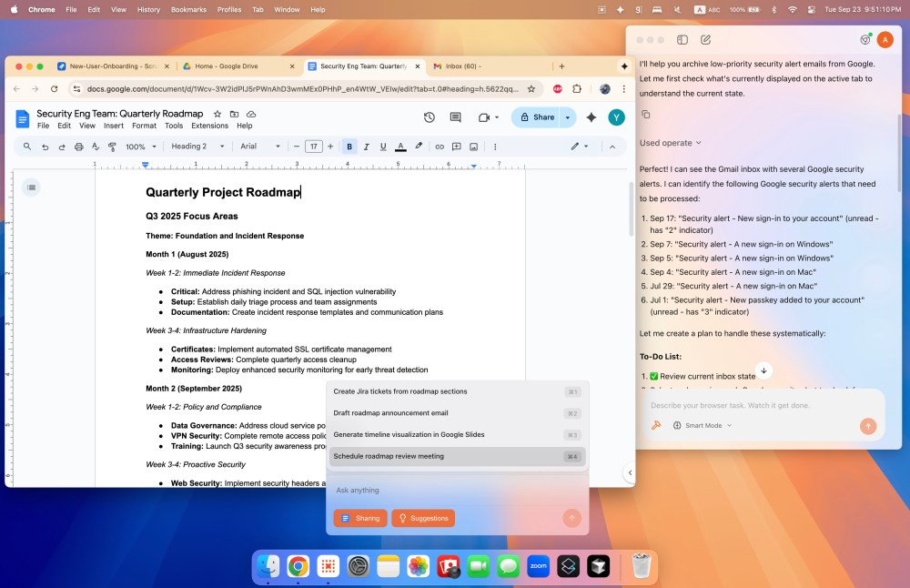Select the paint format roller icon
The image size is (910, 588).
point(114,147)
